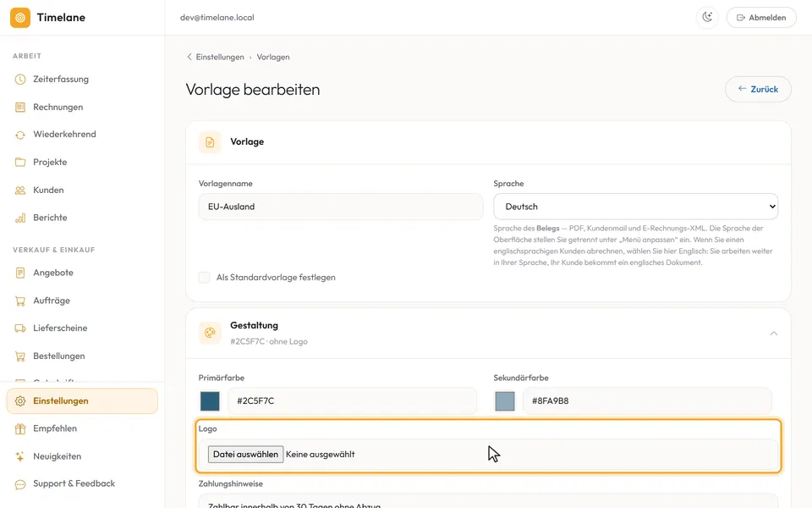Click the "Keine ausgewählt" file status text
Viewport: 812px width, 508px height.
[320, 454]
